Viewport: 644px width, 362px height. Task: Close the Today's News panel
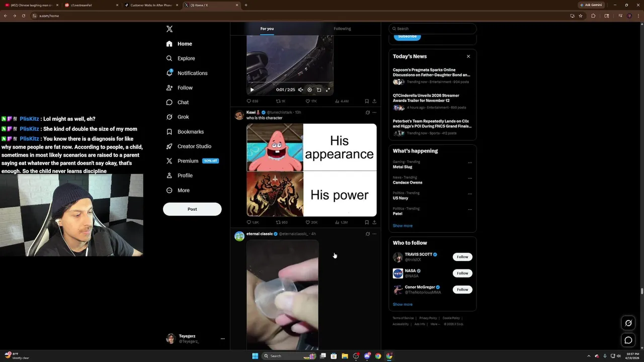point(468,56)
